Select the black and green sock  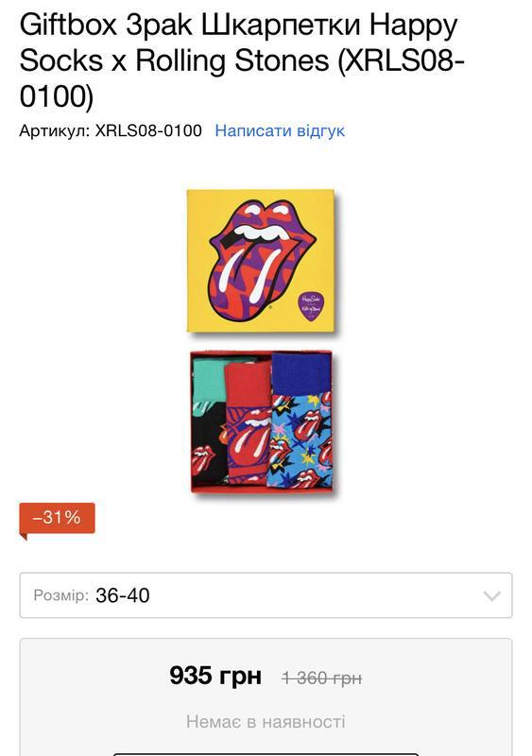coord(209,420)
